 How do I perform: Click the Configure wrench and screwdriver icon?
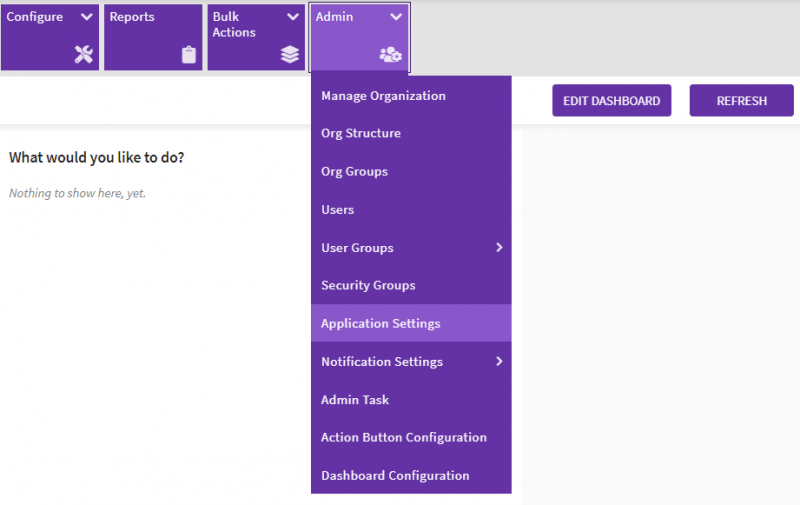83,55
